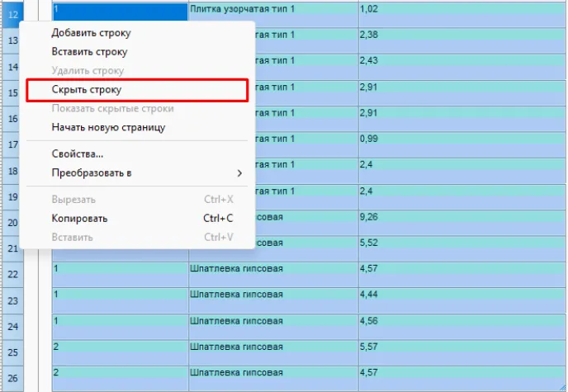Click row header 23
The height and width of the screenshot is (392, 568).
tap(12, 301)
